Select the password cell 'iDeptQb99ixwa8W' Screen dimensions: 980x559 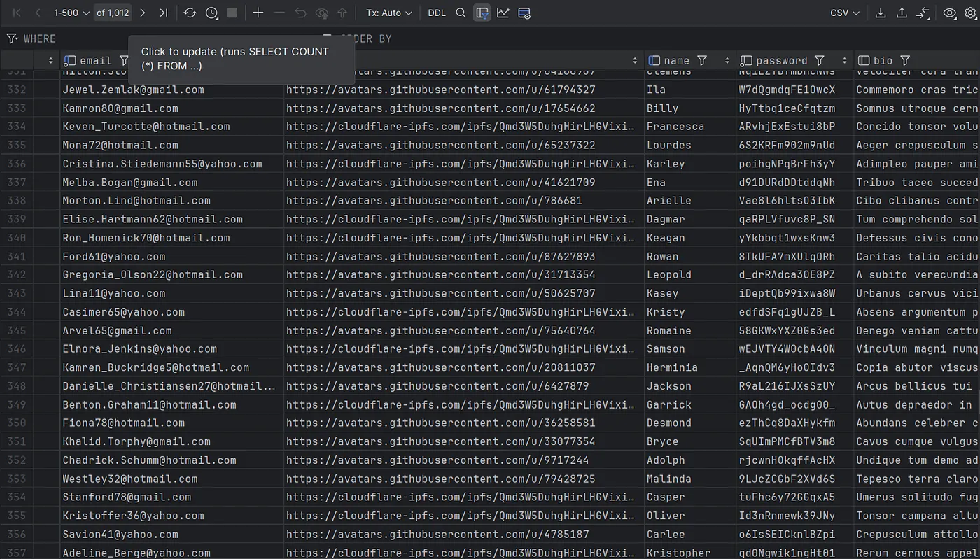(x=795, y=293)
